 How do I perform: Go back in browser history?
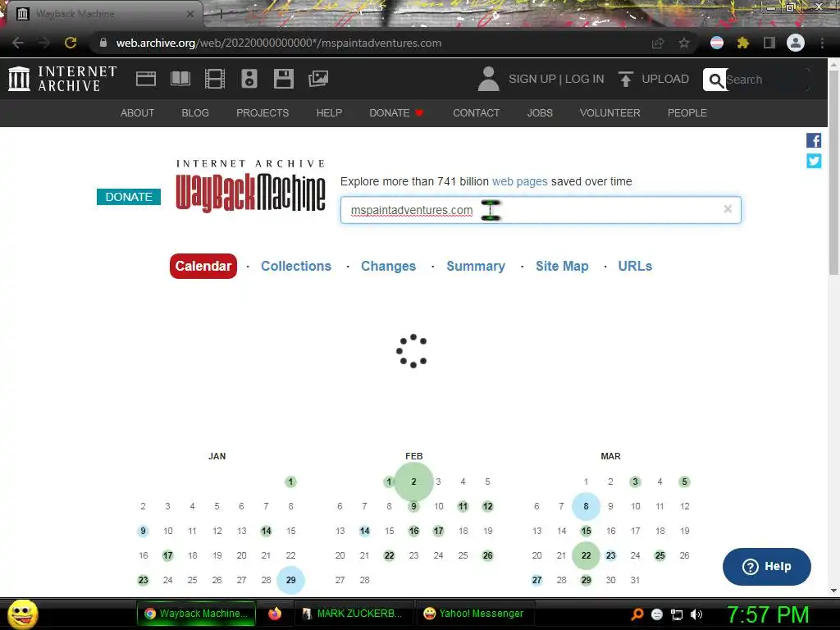click(18, 43)
